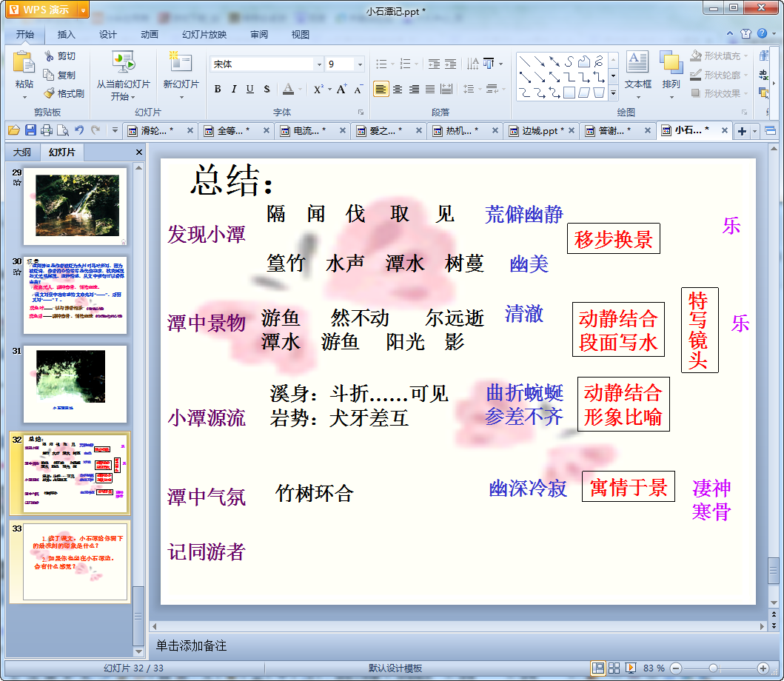Switch to the 视图 ribbon tab
Screen dimensions: 784x681
[300, 35]
